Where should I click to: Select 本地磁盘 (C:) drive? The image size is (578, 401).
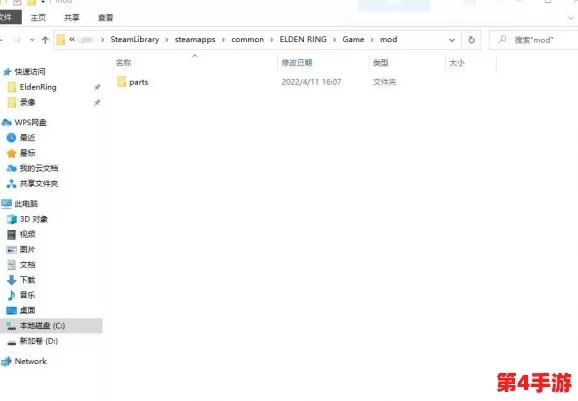[x=51, y=326]
